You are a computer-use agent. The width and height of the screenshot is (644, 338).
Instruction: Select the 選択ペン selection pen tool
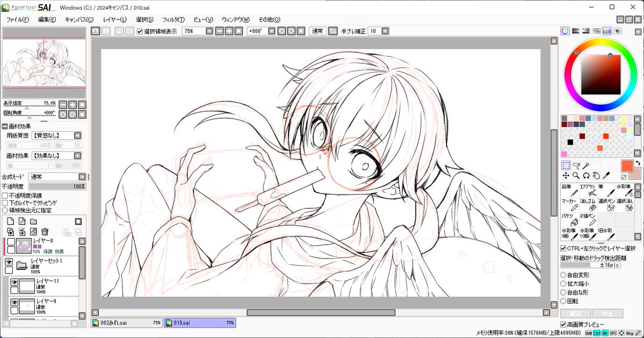click(606, 204)
